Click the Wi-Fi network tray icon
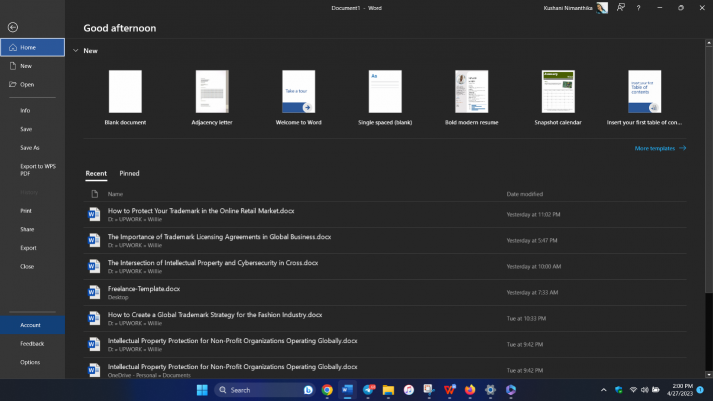713x401 pixels. pos(633,390)
